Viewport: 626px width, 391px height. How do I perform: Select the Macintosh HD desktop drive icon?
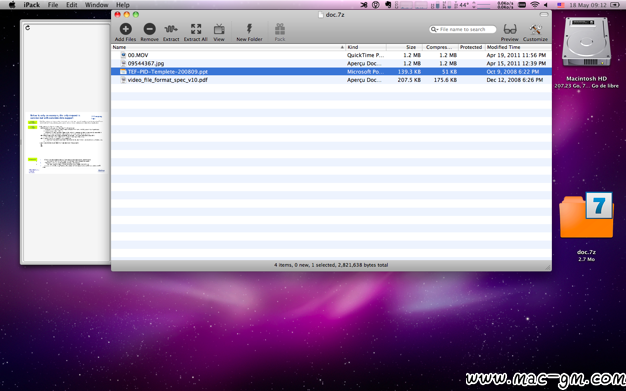586,42
